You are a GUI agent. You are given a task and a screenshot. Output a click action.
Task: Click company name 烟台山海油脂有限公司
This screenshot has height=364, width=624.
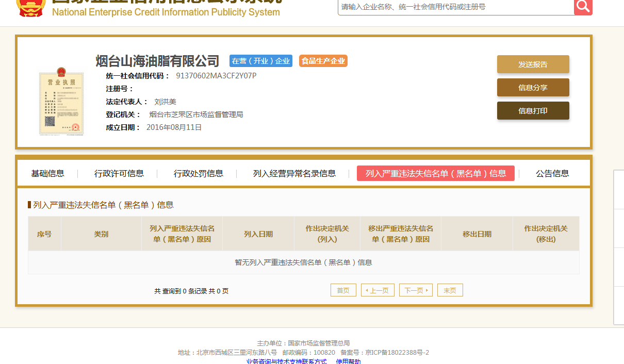click(158, 61)
